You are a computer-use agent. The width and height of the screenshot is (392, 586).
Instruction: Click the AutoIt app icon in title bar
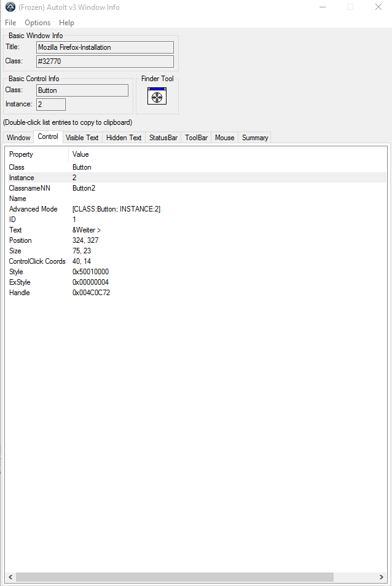9,7
